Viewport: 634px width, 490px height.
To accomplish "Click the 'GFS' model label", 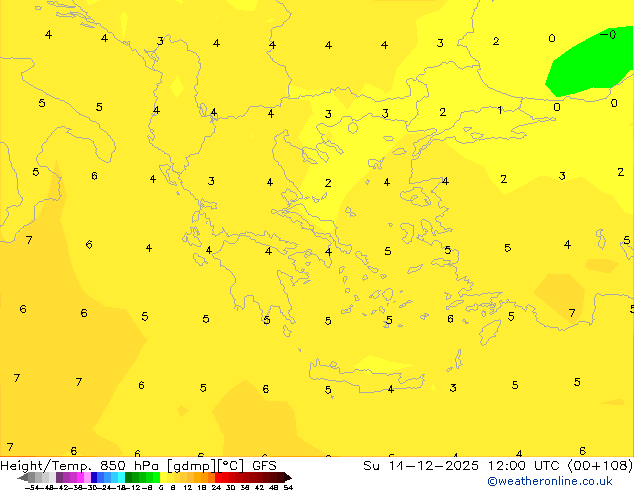I will pyautogui.click(x=264, y=466).
